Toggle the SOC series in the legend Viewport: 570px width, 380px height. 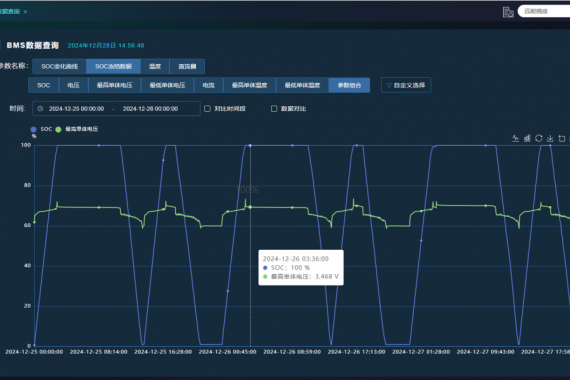click(x=41, y=129)
